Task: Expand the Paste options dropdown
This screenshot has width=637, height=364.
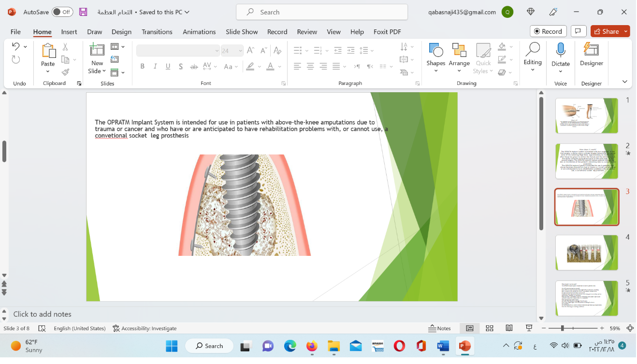Action: point(48,72)
